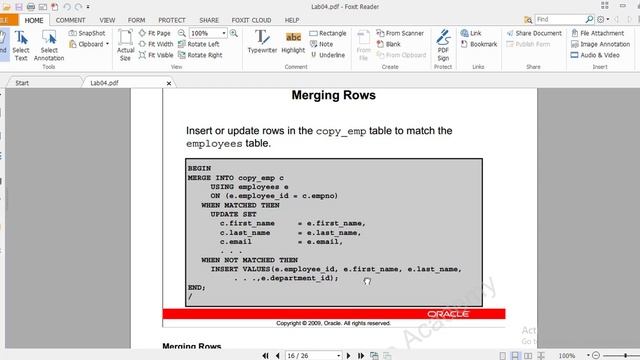Click the Undo arrow in quick access toolbar
The height and width of the screenshot is (360, 640).
(67, 7)
